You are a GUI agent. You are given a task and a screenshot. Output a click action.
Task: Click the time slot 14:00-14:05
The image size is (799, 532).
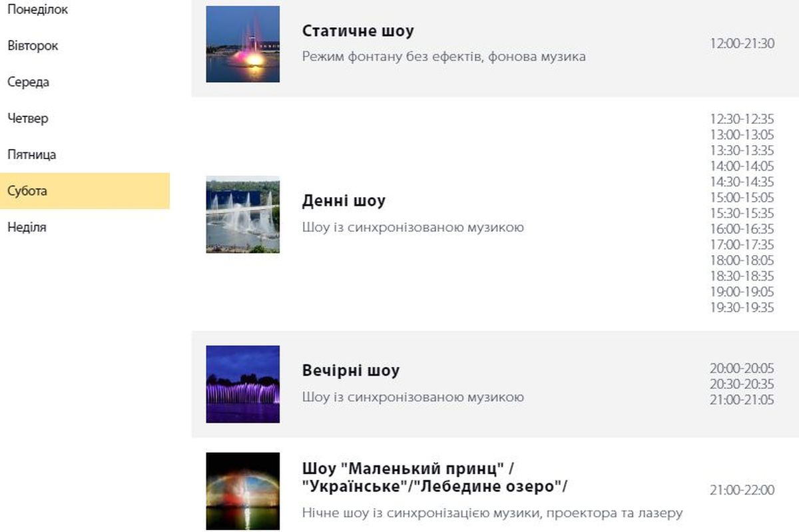point(742,166)
